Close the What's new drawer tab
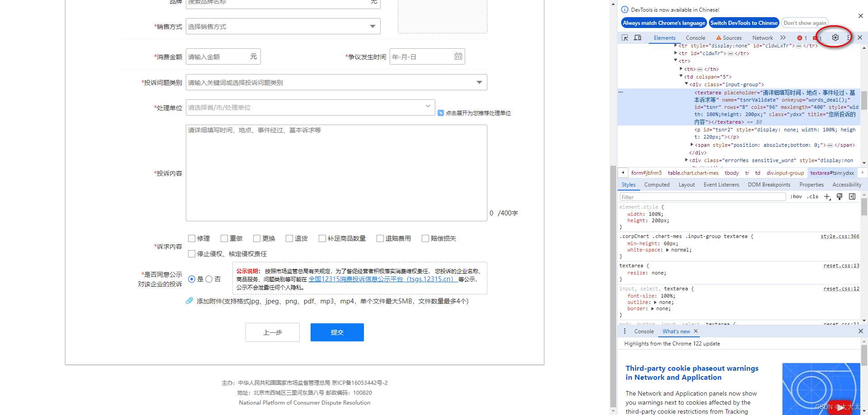This screenshot has width=868, height=415. click(696, 331)
